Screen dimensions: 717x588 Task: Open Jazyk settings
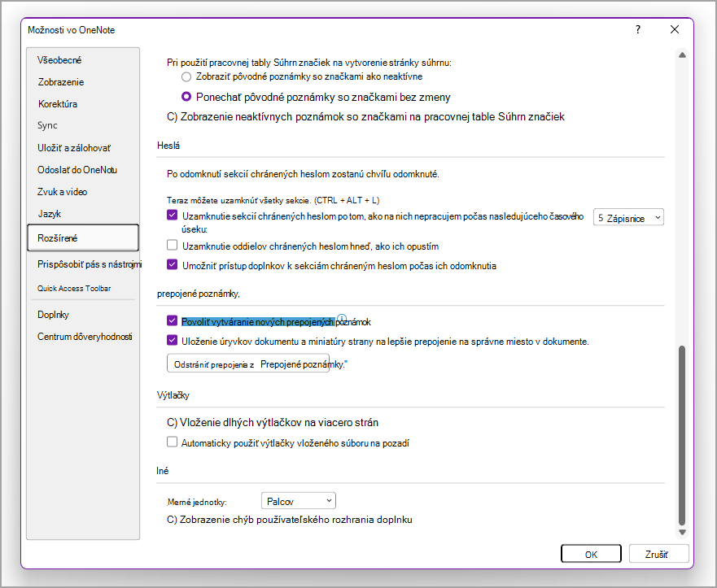pos(50,214)
